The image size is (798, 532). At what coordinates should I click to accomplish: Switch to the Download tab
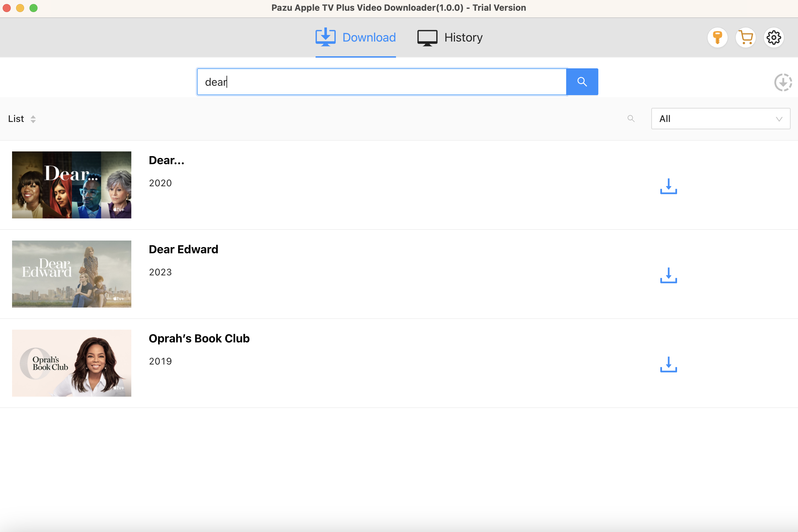(x=355, y=37)
